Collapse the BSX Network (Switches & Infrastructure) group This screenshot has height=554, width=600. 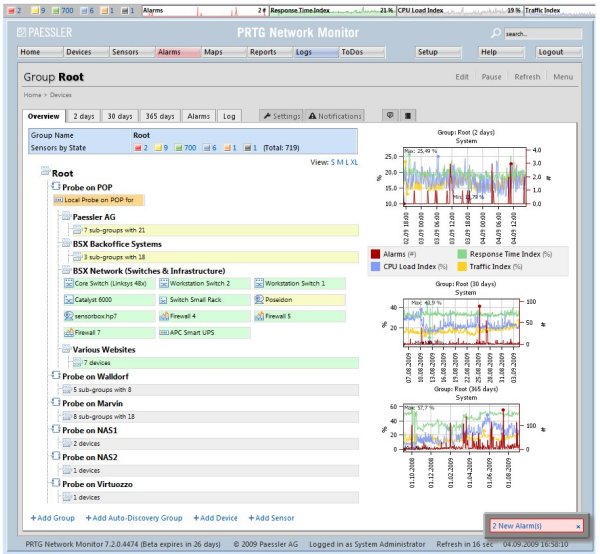point(66,270)
